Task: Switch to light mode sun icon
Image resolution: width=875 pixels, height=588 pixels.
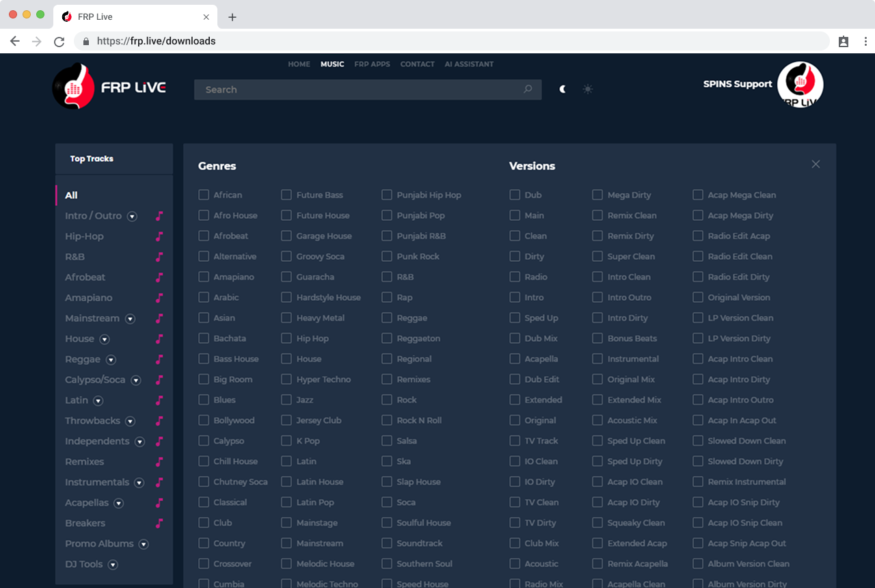Action: [x=588, y=90]
